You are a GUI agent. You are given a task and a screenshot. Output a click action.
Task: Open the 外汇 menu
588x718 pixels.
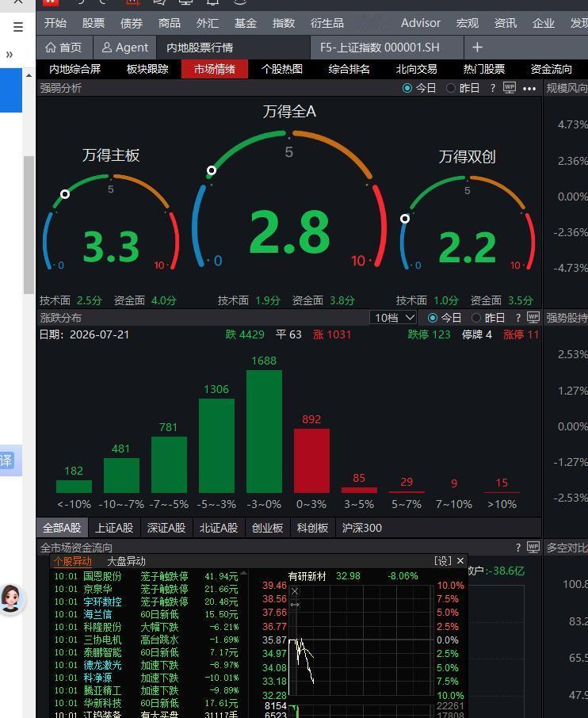pyautogui.click(x=208, y=23)
